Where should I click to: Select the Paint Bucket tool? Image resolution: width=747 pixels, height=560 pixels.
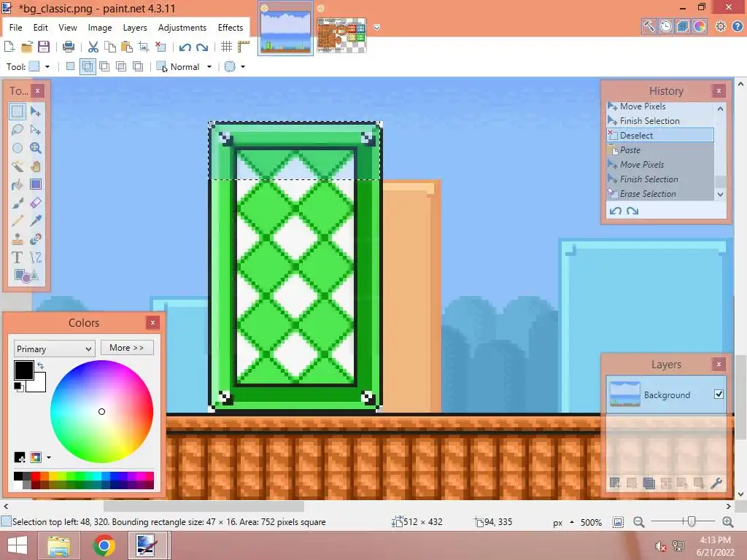click(18, 184)
